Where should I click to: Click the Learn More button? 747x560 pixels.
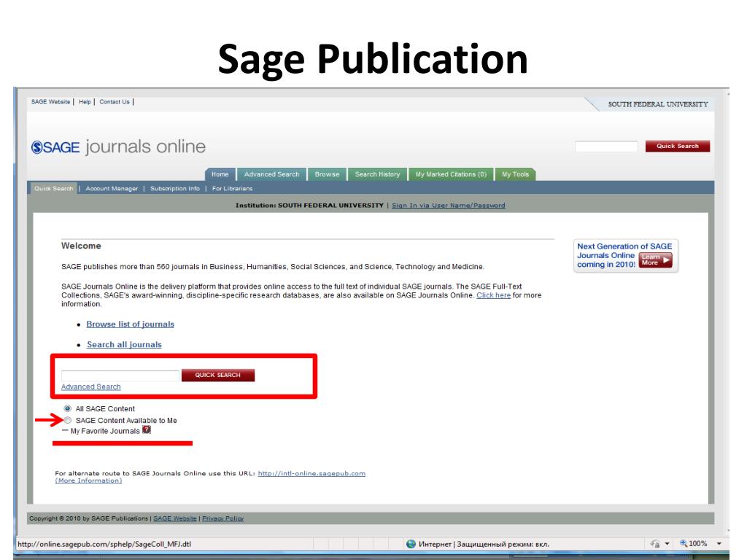pyautogui.click(x=655, y=260)
